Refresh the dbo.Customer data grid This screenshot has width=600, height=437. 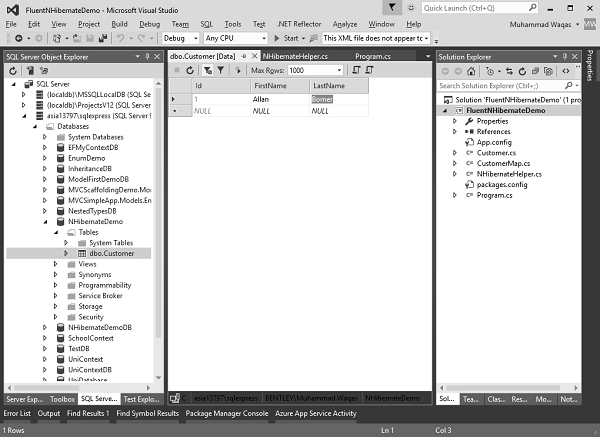(x=190, y=70)
